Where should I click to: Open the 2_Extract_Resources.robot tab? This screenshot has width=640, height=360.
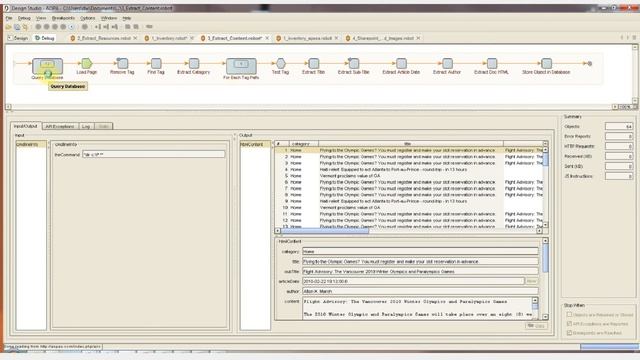coord(104,38)
